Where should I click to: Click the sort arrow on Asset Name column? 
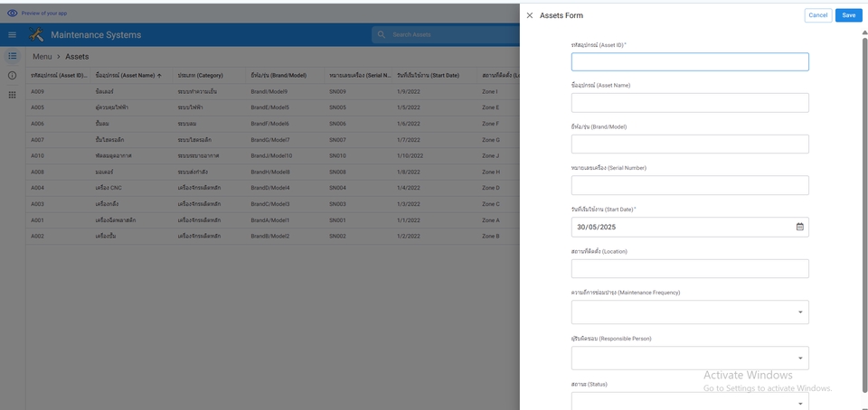click(x=159, y=76)
